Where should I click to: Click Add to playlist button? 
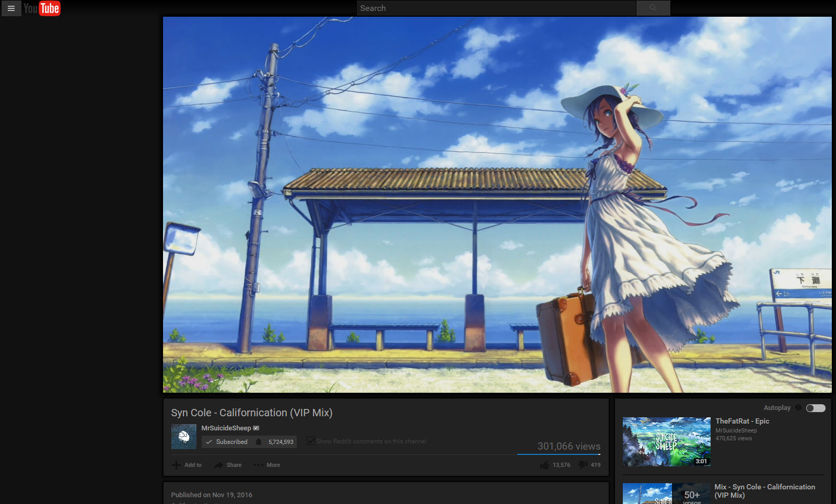tap(187, 465)
